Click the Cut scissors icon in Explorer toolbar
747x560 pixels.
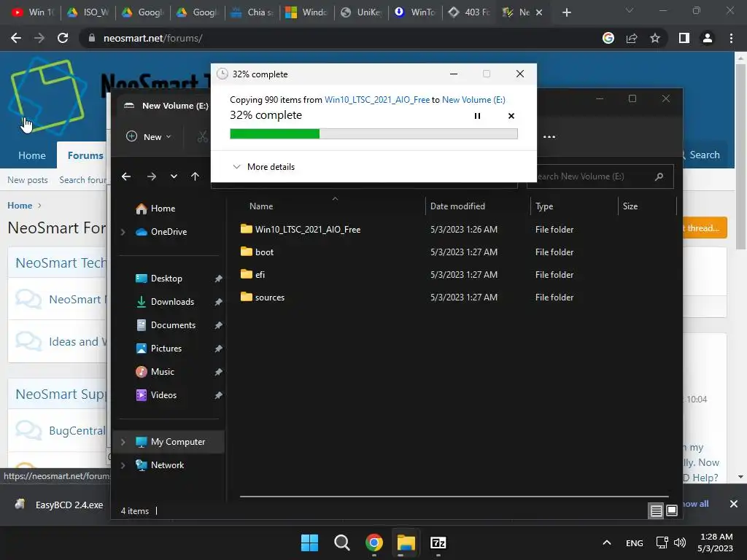coord(203,136)
